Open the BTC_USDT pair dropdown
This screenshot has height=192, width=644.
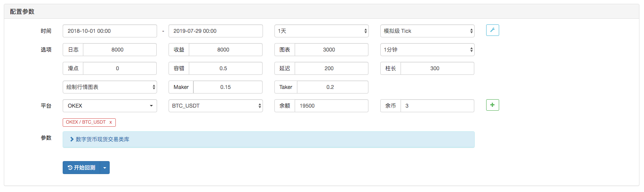216,106
